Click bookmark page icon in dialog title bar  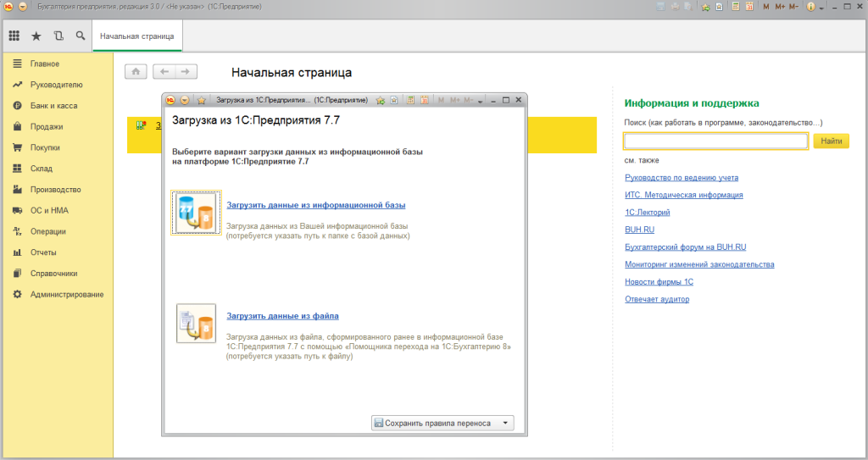coord(393,100)
